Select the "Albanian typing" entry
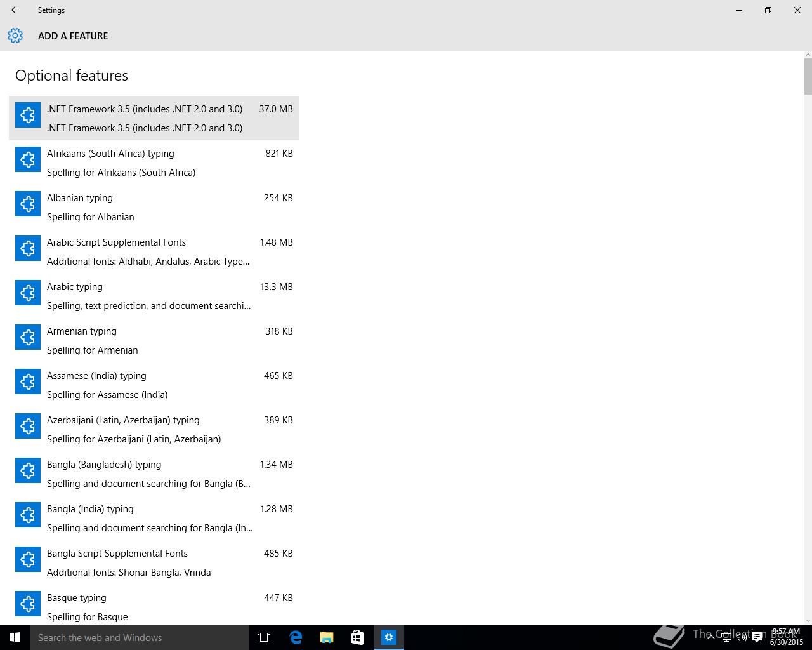This screenshot has height=650, width=812. pyautogui.click(x=154, y=207)
